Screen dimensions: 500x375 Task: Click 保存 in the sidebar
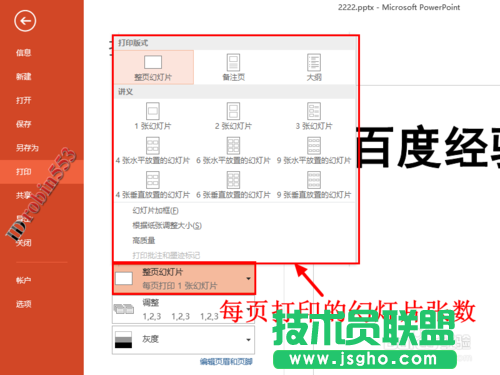pos(24,124)
